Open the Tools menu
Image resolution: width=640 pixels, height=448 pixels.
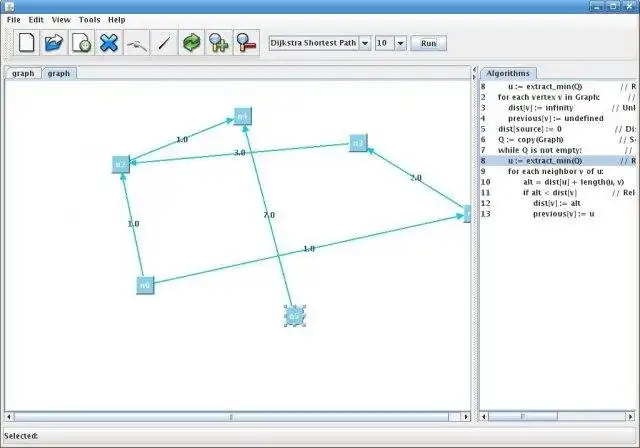89,20
